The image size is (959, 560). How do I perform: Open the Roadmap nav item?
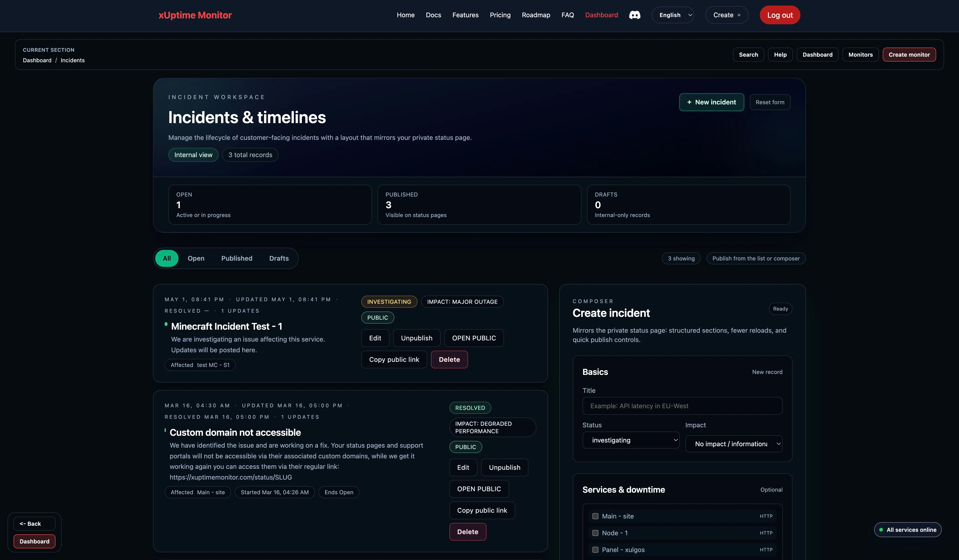tap(536, 15)
